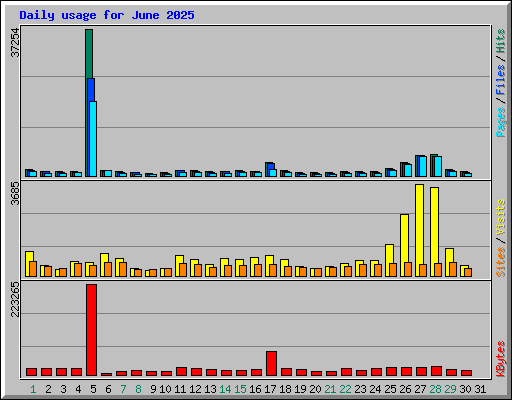Click the day 30 label on x-axis
512x400 pixels.
pyautogui.click(x=465, y=389)
